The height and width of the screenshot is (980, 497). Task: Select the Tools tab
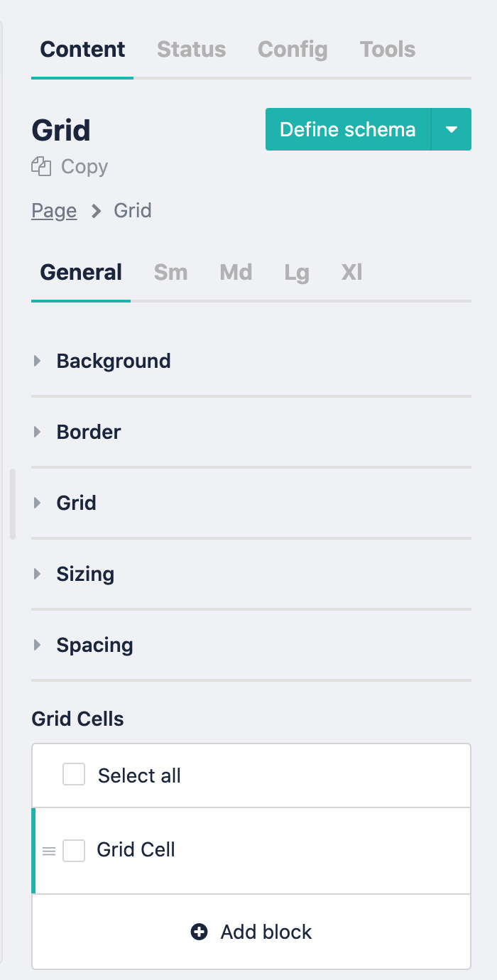tap(387, 49)
